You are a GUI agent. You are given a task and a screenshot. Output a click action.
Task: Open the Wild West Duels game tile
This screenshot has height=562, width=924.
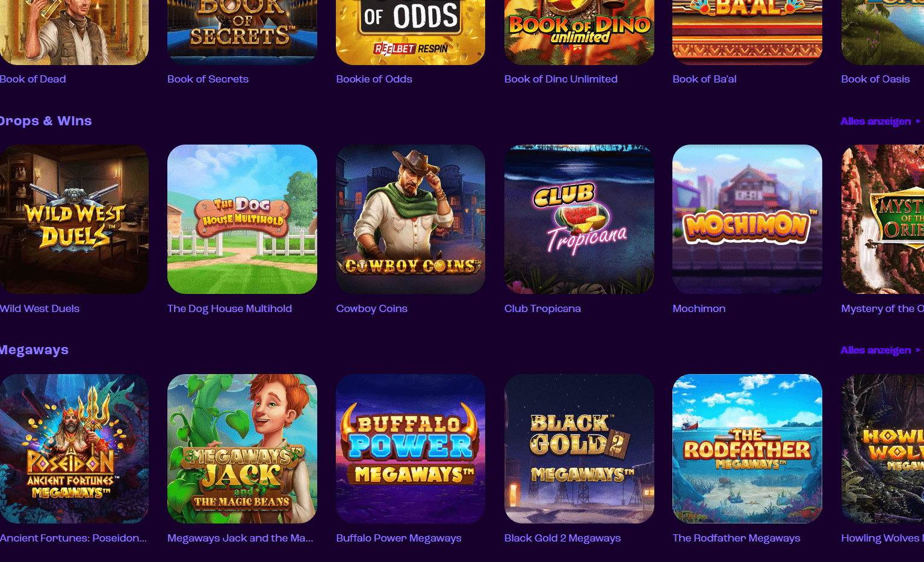[74, 219]
